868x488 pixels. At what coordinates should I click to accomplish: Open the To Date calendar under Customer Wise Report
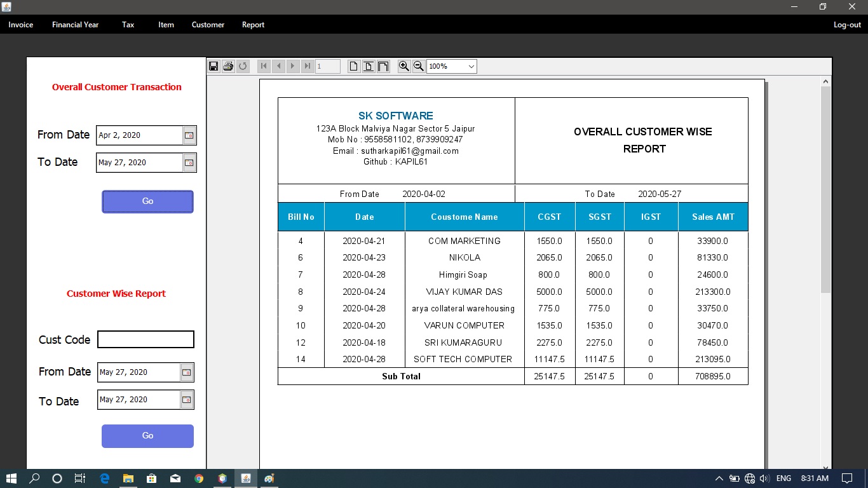coord(186,400)
